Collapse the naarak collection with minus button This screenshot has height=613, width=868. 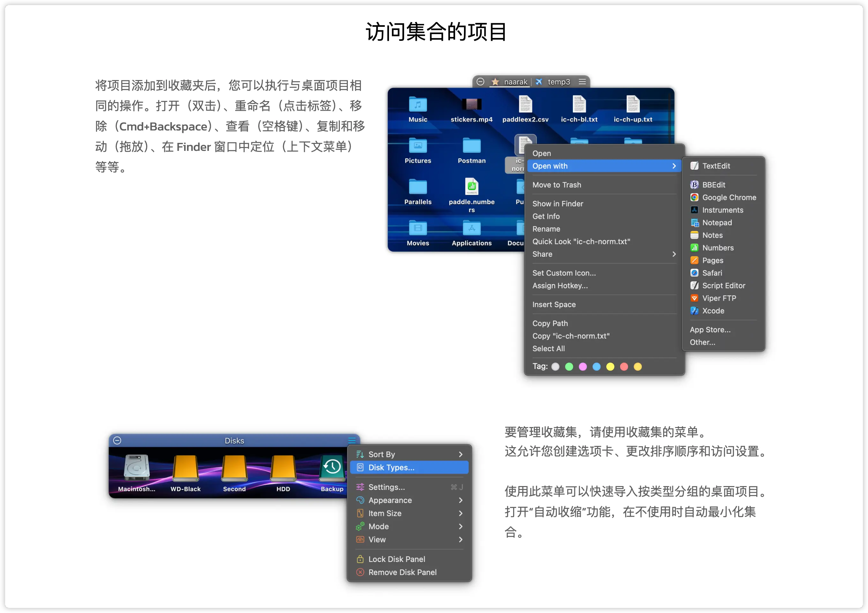point(480,82)
